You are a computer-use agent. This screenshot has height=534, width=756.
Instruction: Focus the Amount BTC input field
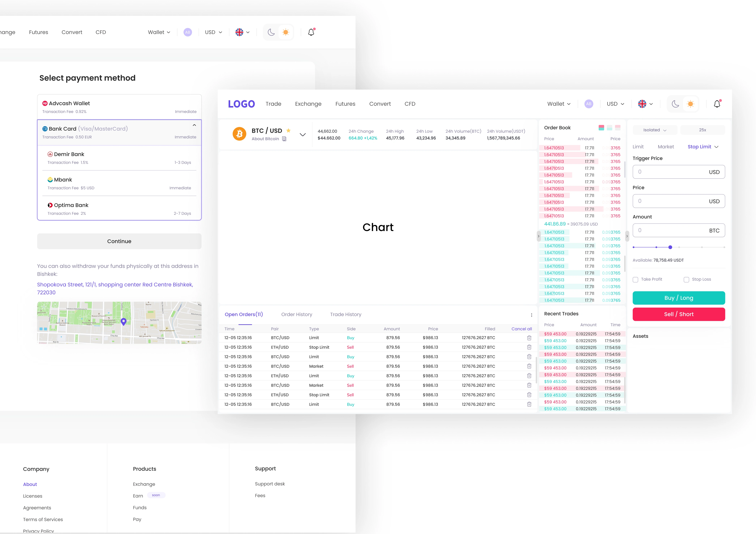[679, 231]
